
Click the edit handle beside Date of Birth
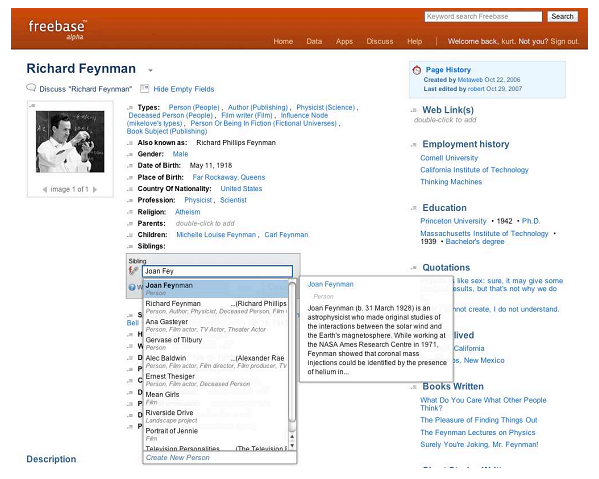pos(130,166)
